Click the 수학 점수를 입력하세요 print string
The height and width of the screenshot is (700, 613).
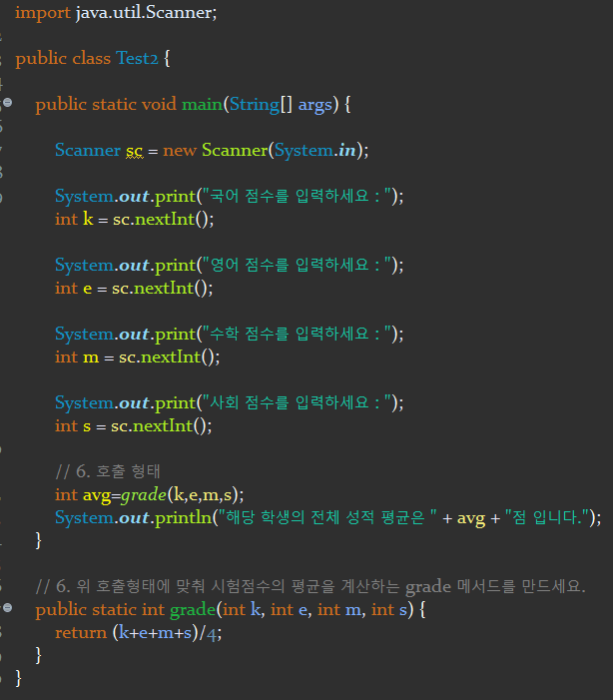pos(297,334)
